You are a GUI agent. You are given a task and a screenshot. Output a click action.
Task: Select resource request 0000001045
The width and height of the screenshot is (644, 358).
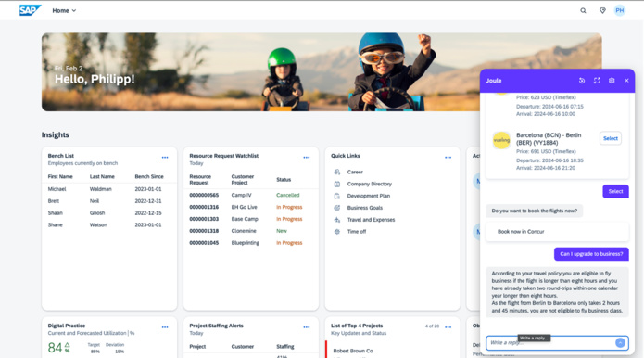[x=204, y=243]
